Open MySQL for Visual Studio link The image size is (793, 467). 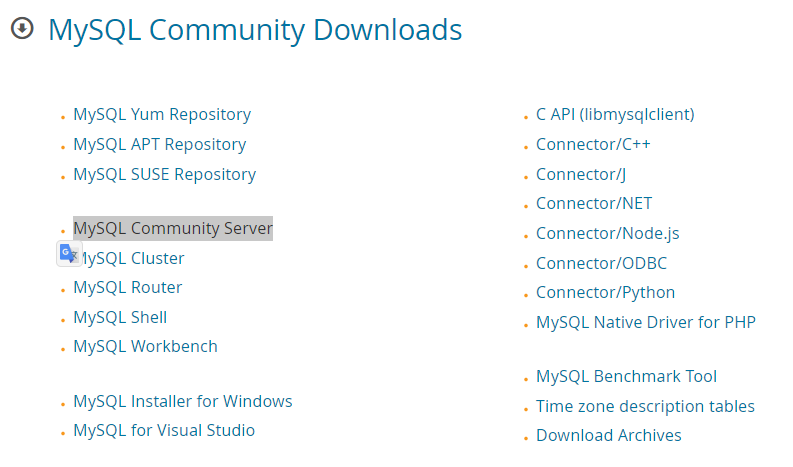pos(164,431)
